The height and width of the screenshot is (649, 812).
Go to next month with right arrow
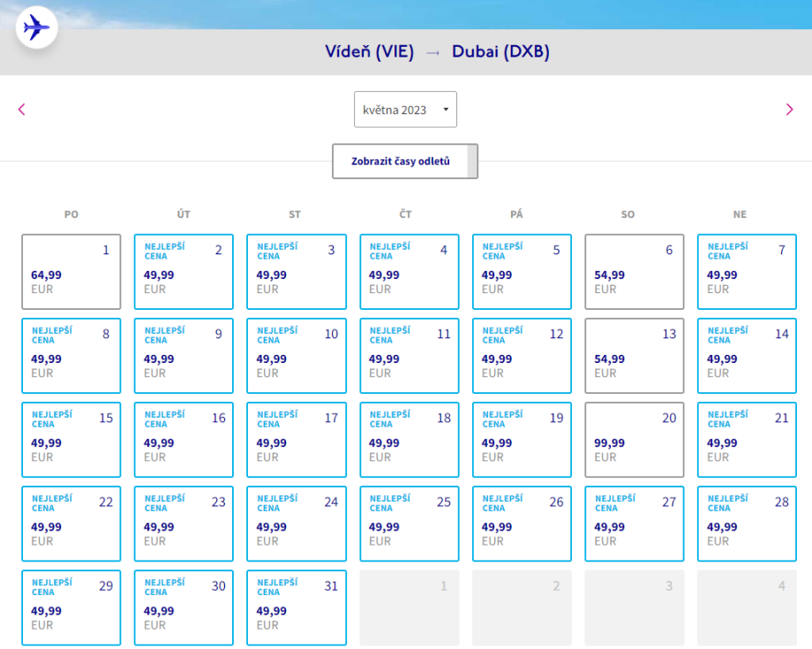coord(789,109)
